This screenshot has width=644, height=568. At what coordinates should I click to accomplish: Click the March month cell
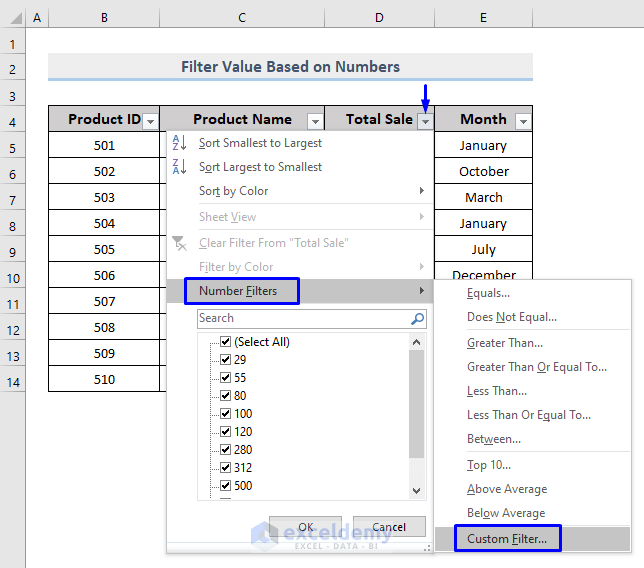(483, 197)
